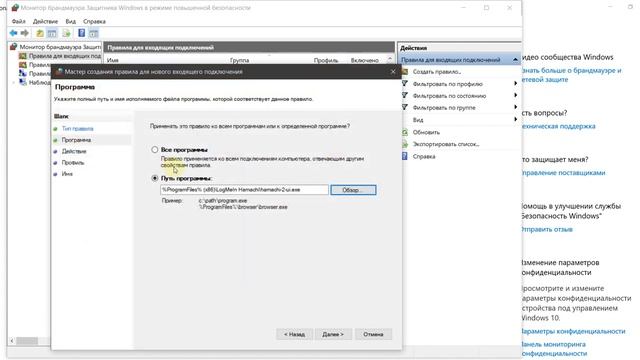Sort by the Включено column header
This screenshot has width=640, height=360.
coord(364,60)
